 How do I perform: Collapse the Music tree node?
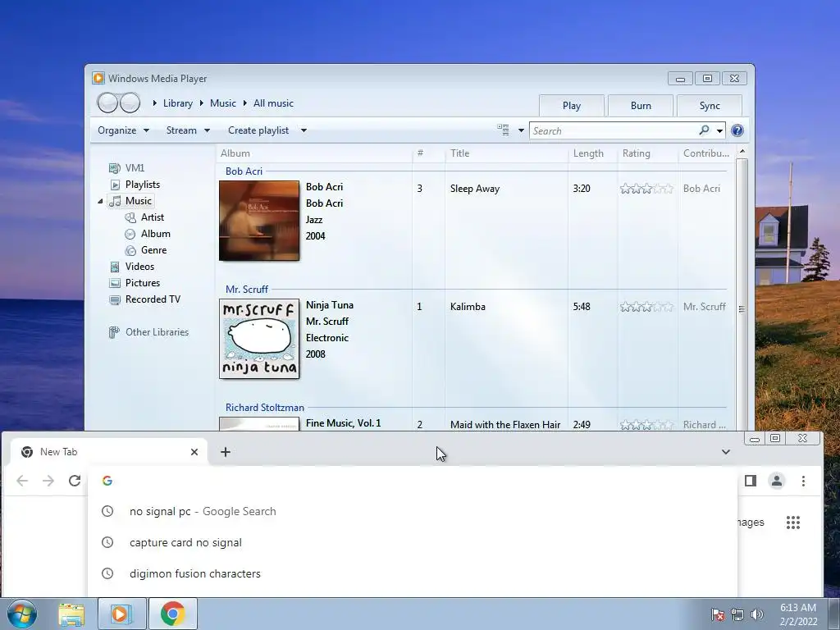click(100, 202)
